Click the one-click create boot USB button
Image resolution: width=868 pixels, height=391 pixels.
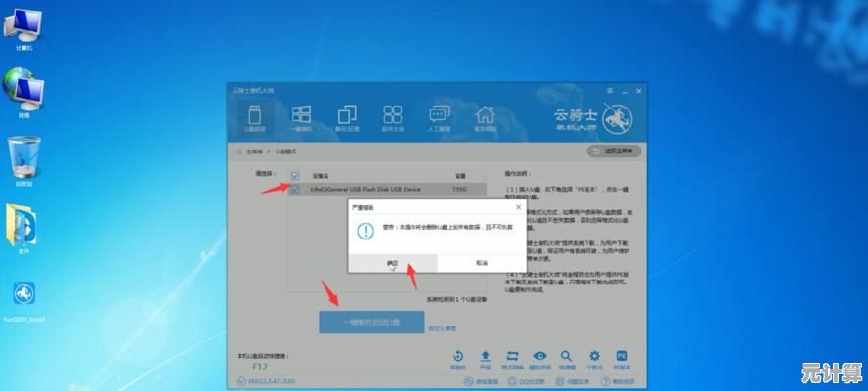[371, 322]
